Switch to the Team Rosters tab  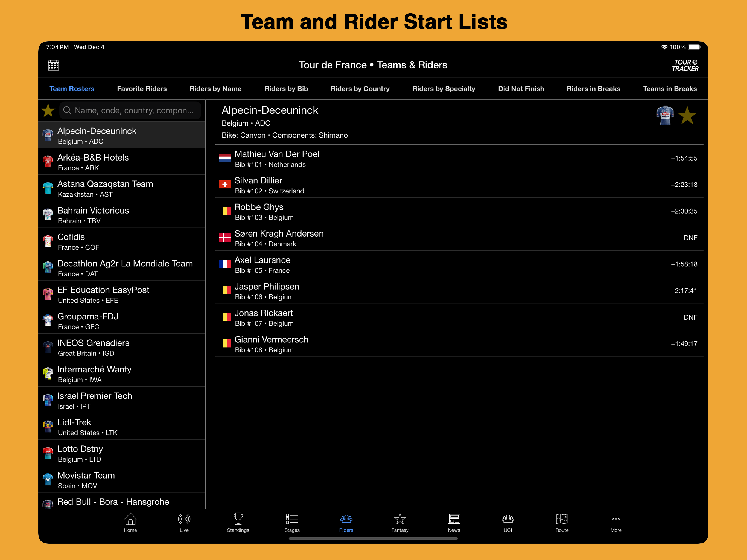click(x=72, y=89)
